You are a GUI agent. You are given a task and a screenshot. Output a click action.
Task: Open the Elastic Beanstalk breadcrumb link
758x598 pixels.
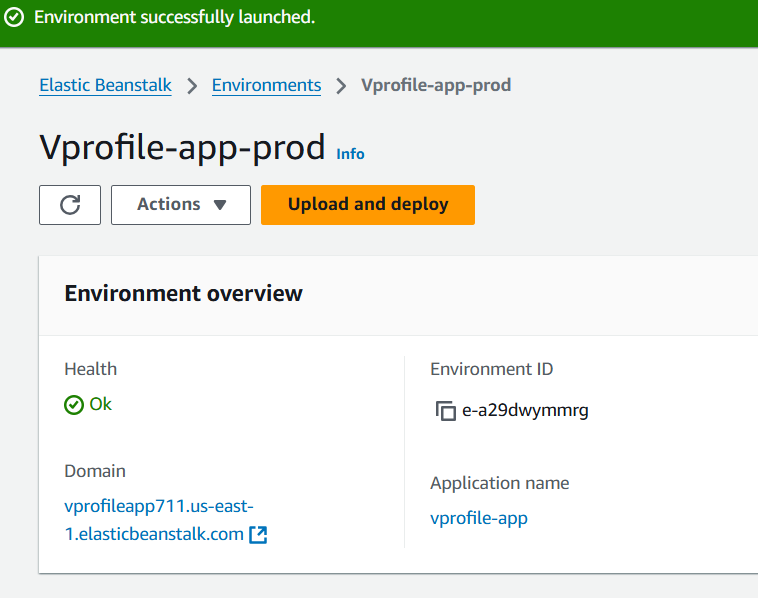105,85
